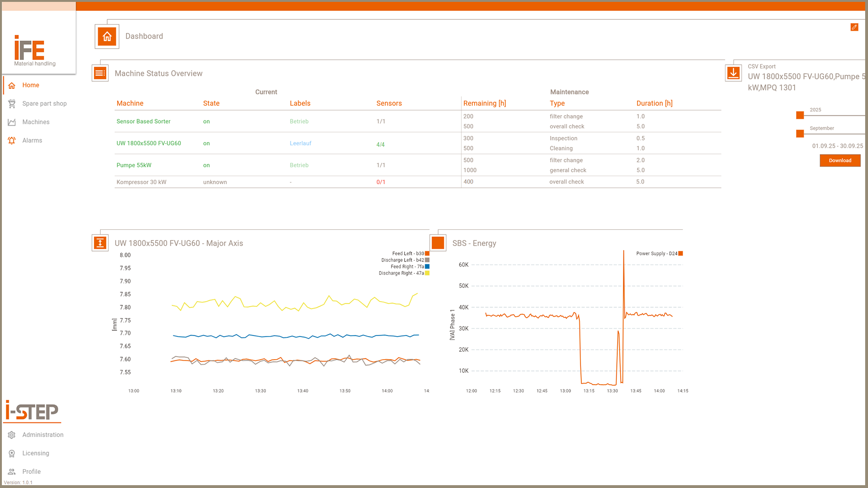This screenshot has width=868, height=488.
Task: Open the September month selector
Action: 800,134
